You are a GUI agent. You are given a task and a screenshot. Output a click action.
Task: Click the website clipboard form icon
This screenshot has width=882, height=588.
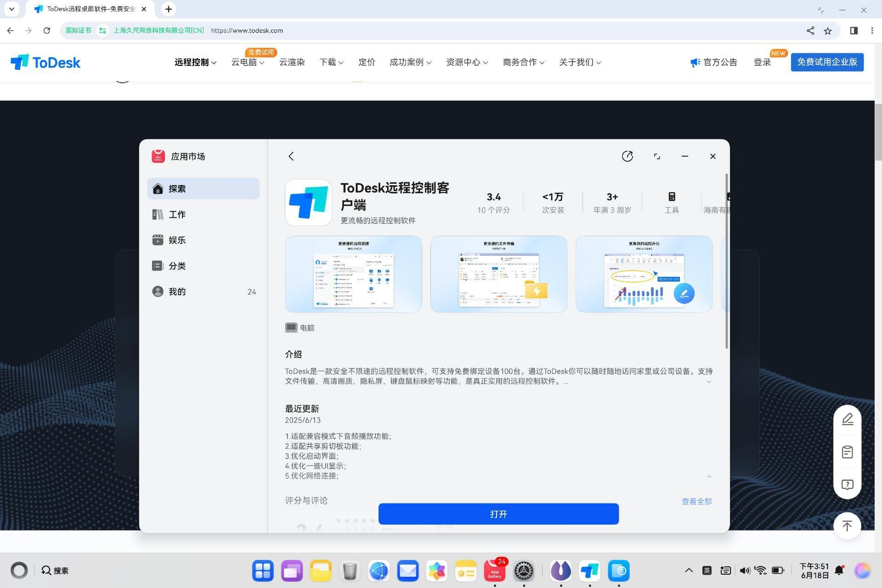[848, 452]
